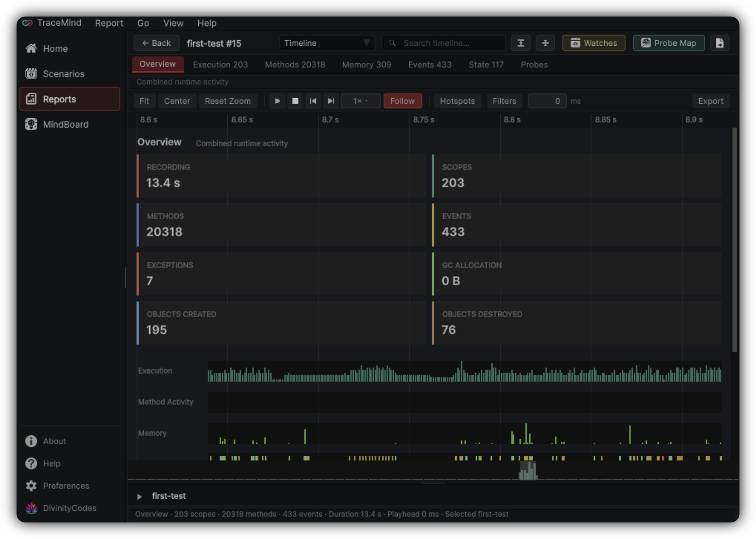This screenshot has width=756, height=539.
Task: Click the Export button
Action: [711, 101]
